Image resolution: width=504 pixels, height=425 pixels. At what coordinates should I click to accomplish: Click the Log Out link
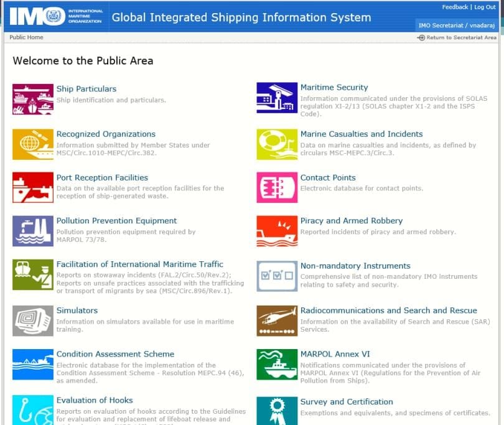click(x=485, y=7)
